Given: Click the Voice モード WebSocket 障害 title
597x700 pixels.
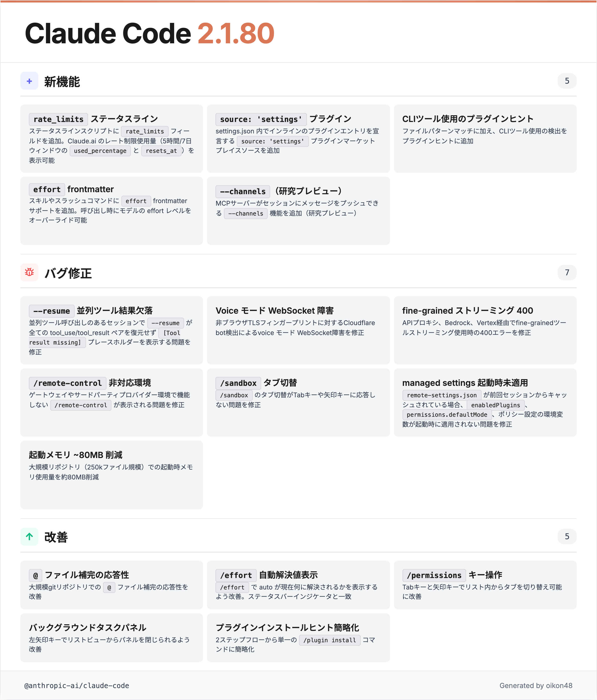Looking at the screenshot, I should [275, 311].
